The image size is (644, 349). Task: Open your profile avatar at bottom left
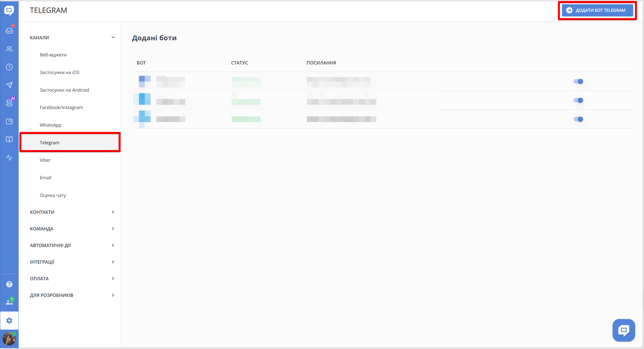click(9, 339)
